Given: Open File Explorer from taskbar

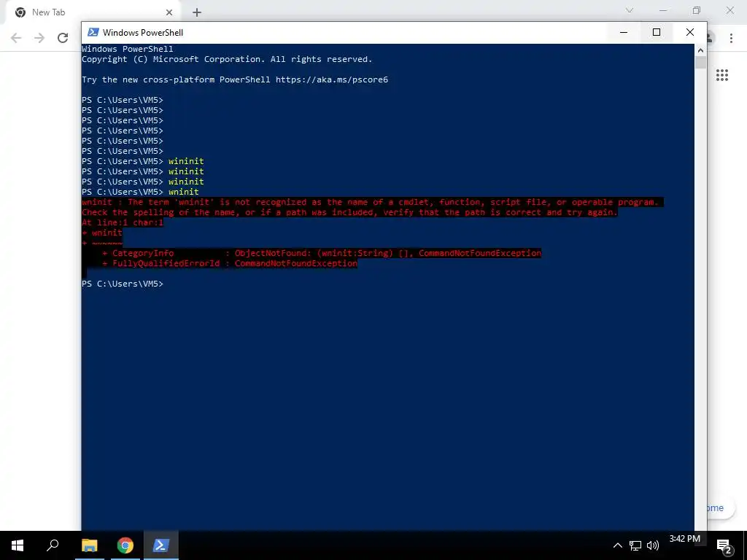Looking at the screenshot, I should 89,545.
